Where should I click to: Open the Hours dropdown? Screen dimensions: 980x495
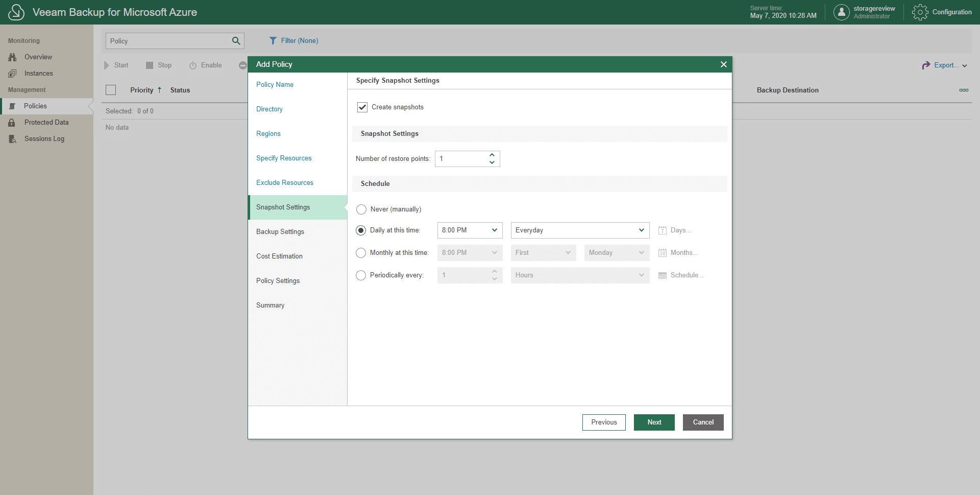[580, 275]
